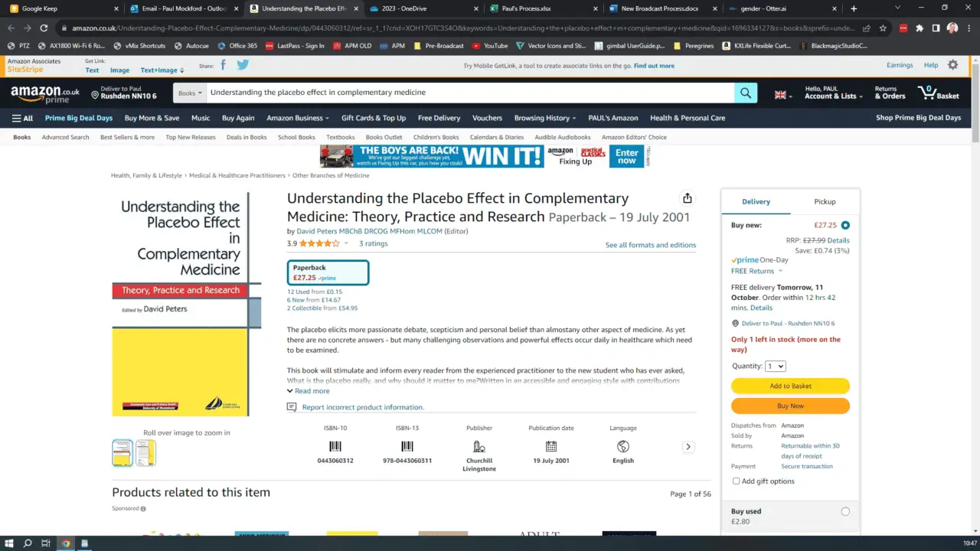Click the 12 Used from £0.15 link
Image resolution: width=980 pixels, height=551 pixels.
tap(315, 292)
